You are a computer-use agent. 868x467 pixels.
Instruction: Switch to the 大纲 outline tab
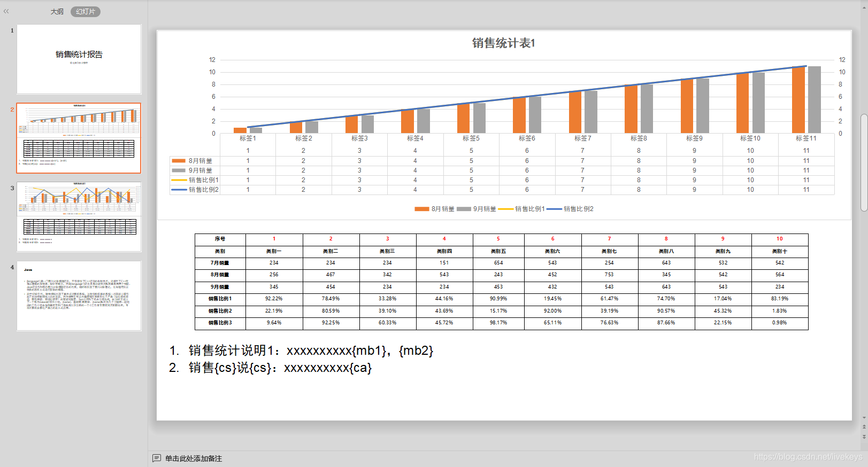57,11
